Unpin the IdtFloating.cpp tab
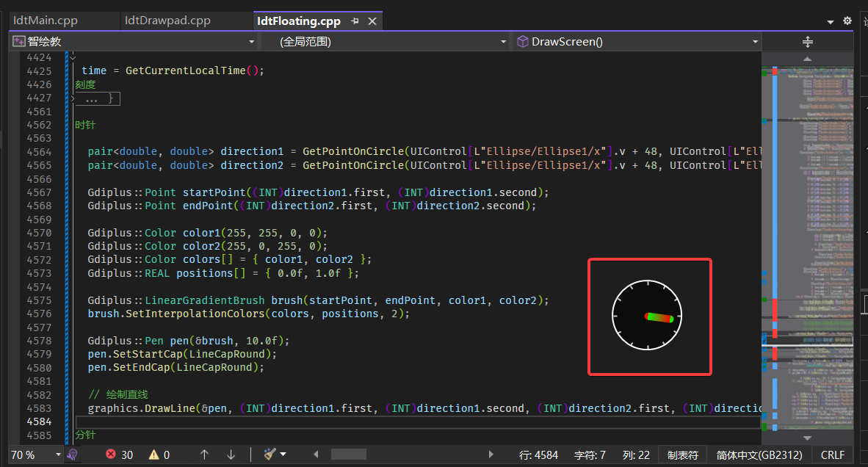Image resolution: width=868 pixels, height=467 pixels. 355,21
